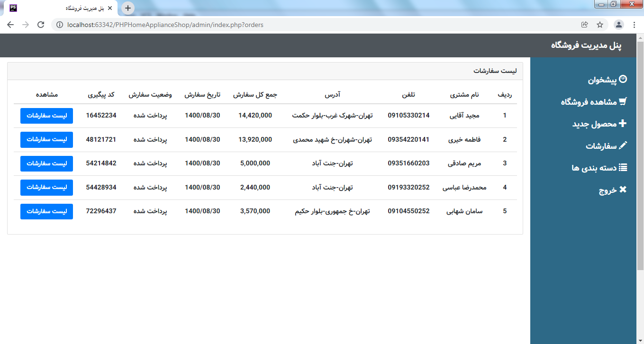The image size is (644, 344).
Task: Open the Chrome profile avatar icon
Action: tap(619, 25)
